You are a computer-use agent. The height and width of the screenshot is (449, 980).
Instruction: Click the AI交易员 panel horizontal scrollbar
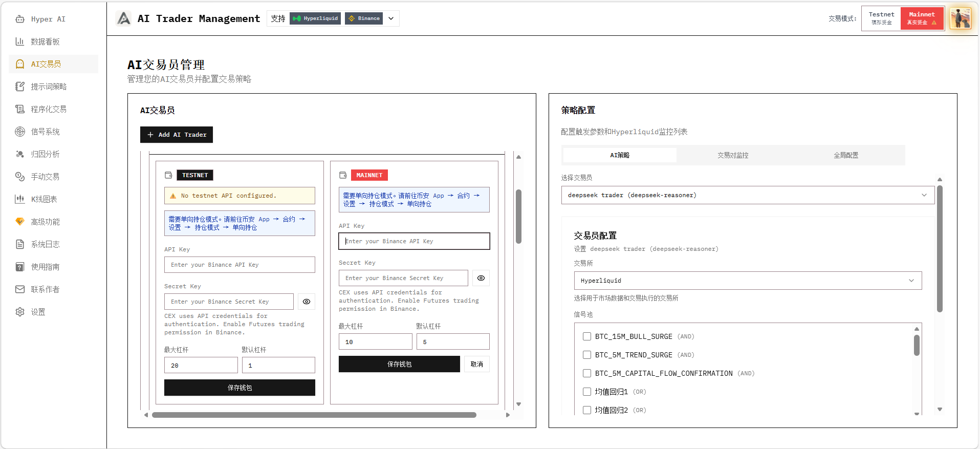point(314,415)
